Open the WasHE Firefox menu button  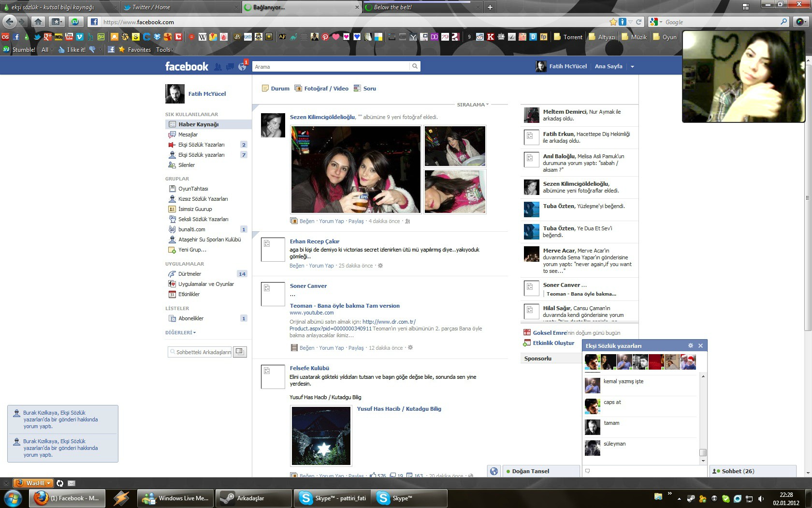tap(34, 483)
